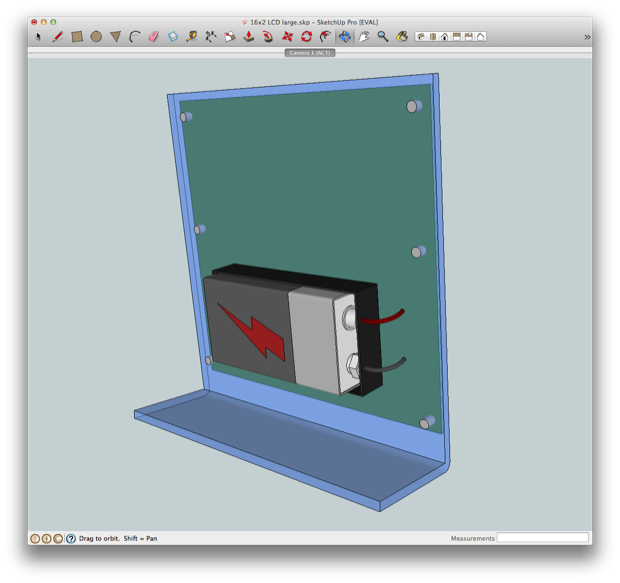Choose the Zoom magnifier tool

coord(383,37)
